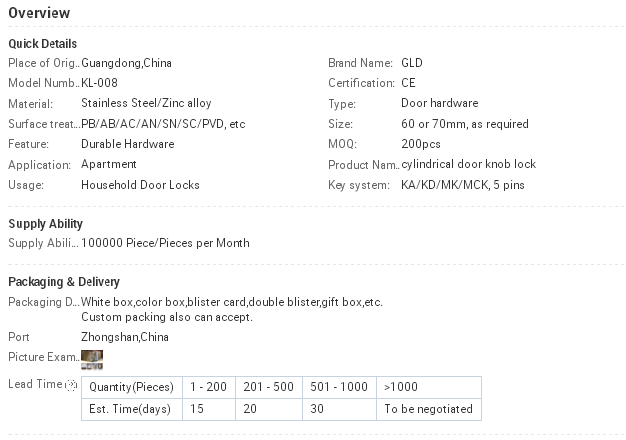
Task: Select the Quick Details section title
Action: [x=42, y=44]
